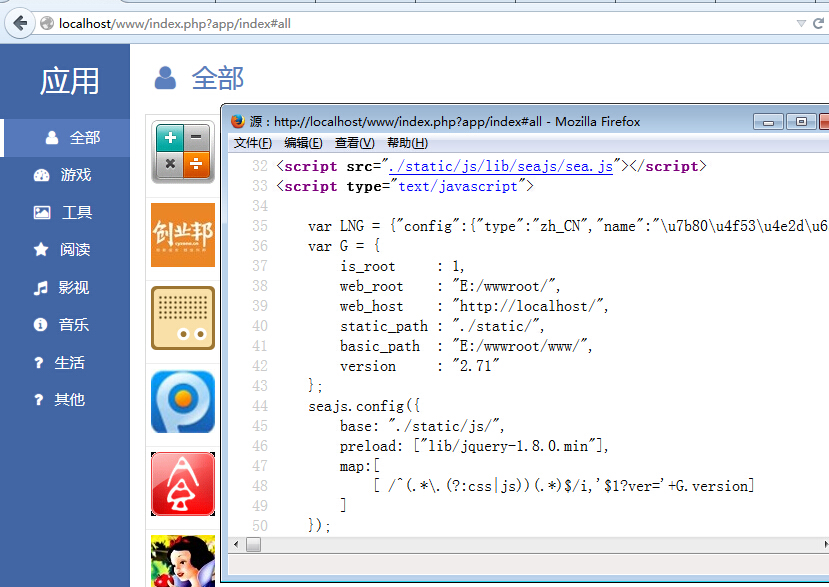
Task: Minimize the source viewer window
Action: 768,122
